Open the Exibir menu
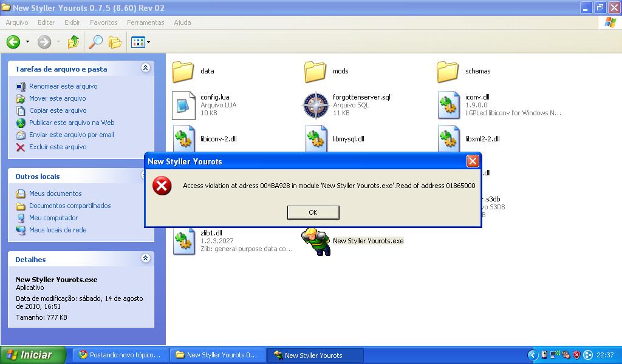 pyautogui.click(x=72, y=22)
